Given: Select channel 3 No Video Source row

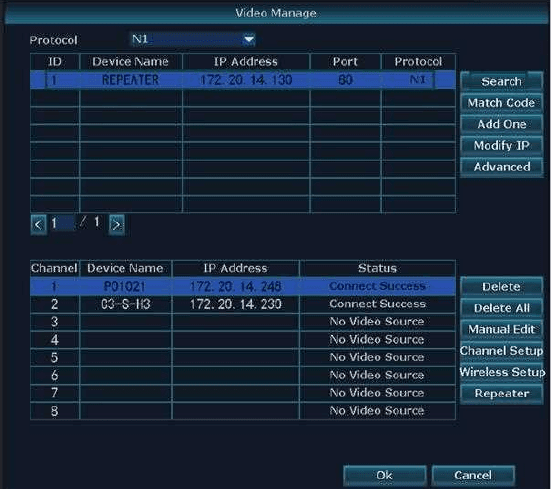Looking at the screenshot, I should pyautogui.click(x=243, y=322).
